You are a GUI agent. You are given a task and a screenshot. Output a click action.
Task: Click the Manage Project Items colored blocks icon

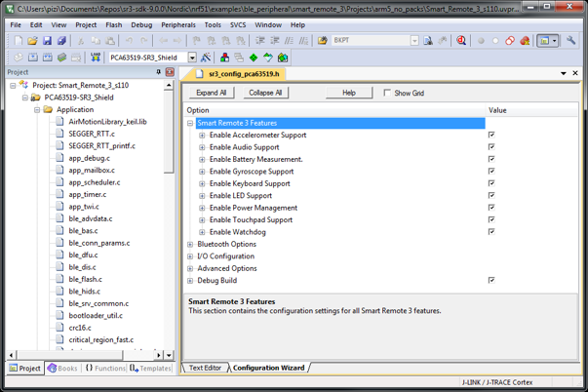click(x=224, y=58)
